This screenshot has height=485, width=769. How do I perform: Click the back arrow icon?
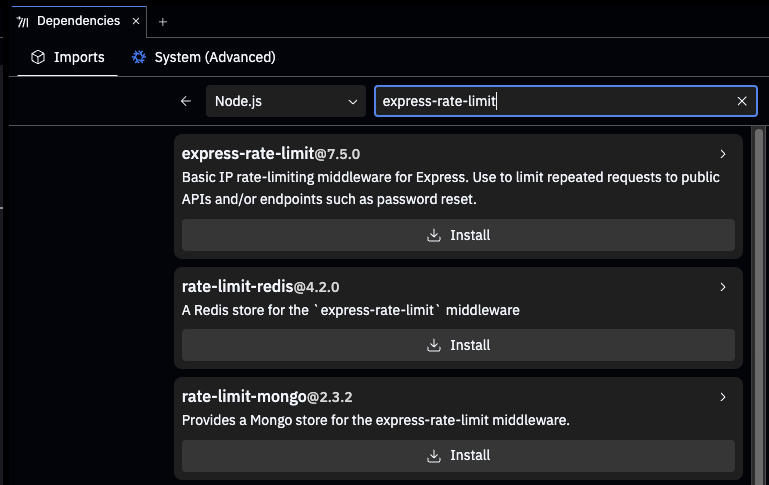[x=185, y=101]
